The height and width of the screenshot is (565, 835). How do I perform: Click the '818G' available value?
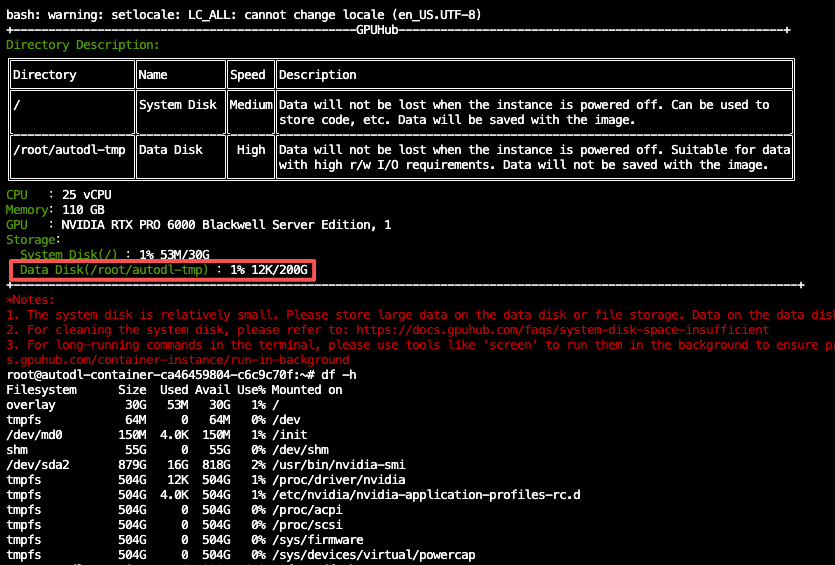pyautogui.click(x=216, y=464)
